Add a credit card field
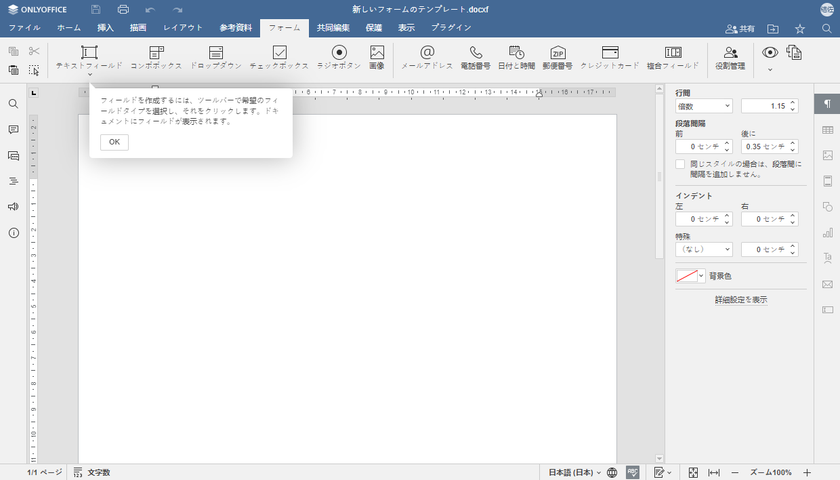Viewport: 840px width, 480px height. point(610,57)
